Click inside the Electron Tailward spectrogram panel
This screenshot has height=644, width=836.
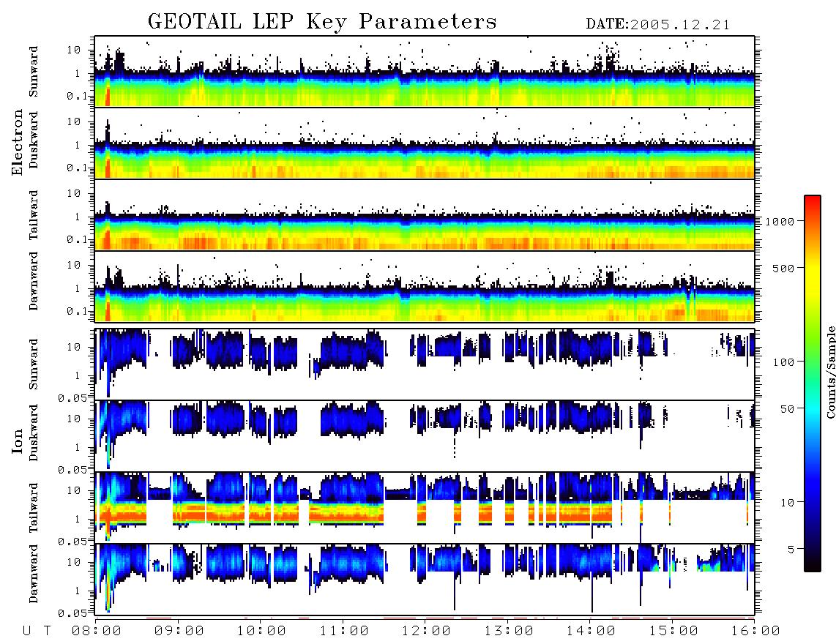[425, 215]
